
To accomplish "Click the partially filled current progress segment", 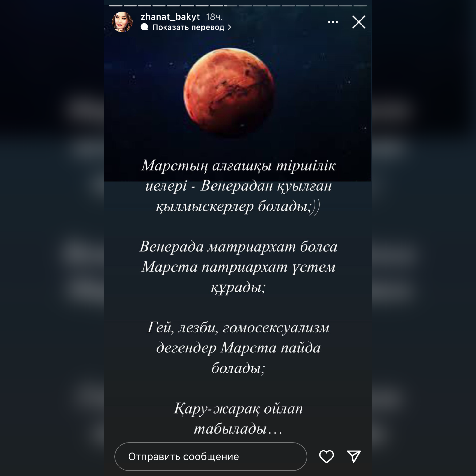I will click(x=231, y=6).
